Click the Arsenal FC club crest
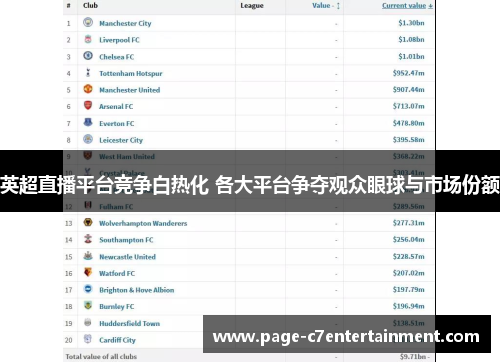This screenshot has width=500, height=362. [88, 106]
